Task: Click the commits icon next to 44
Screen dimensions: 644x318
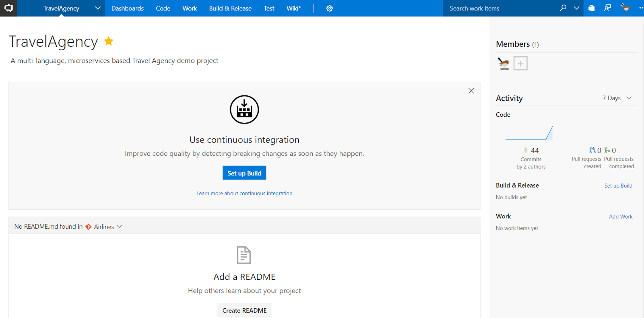Action: pyautogui.click(x=526, y=150)
